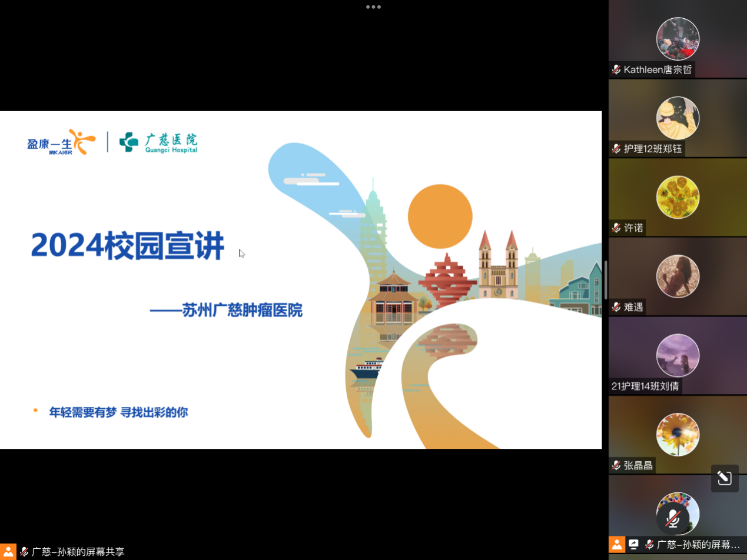Click orange person icon in participant strip
This screenshot has height=560, width=747.
617,544
